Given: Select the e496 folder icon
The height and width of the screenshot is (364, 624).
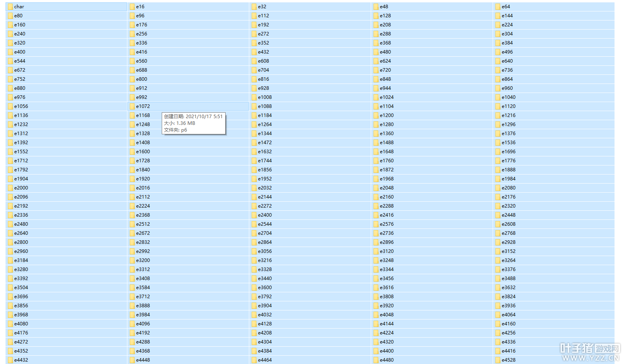Looking at the screenshot, I should (x=498, y=52).
